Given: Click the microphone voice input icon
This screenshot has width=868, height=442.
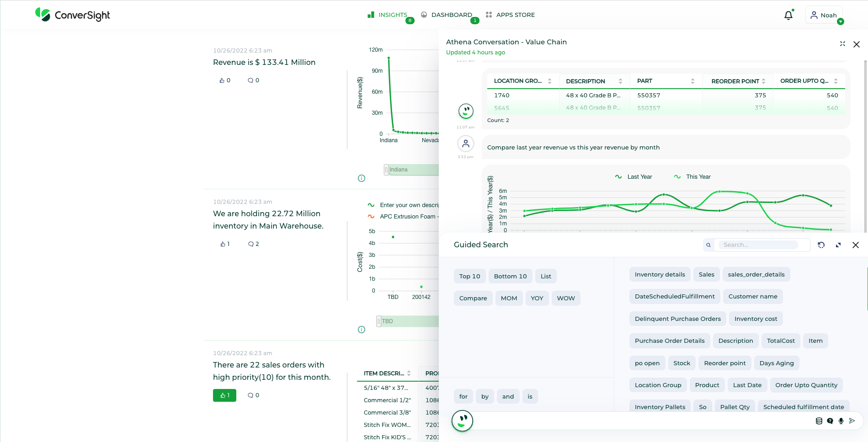Looking at the screenshot, I should tap(841, 421).
